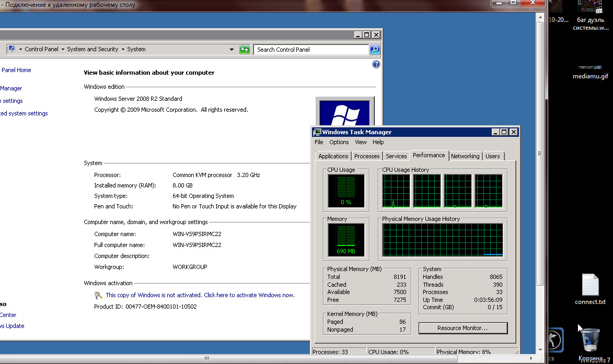Screen dimensions: 613x364
Task: Click the CPU Usage gauge
Action: pyautogui.click(x=346, y=191)
